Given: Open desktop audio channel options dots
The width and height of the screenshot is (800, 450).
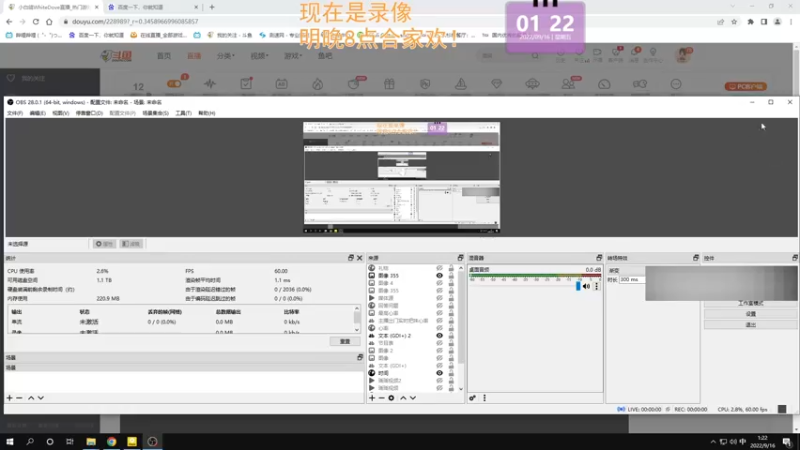Looking at the screenshot, I should pos(596,287).
